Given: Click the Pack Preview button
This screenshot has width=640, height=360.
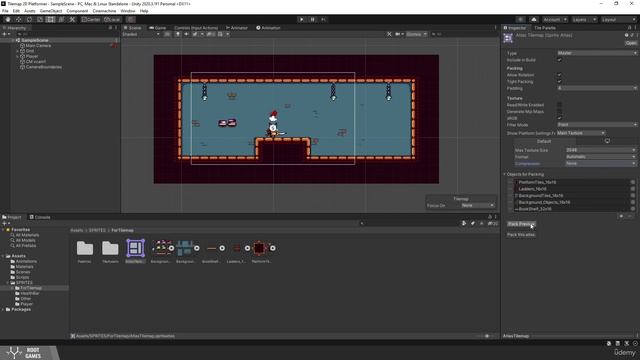Looking at the screenshot, I should coord(521,224).
